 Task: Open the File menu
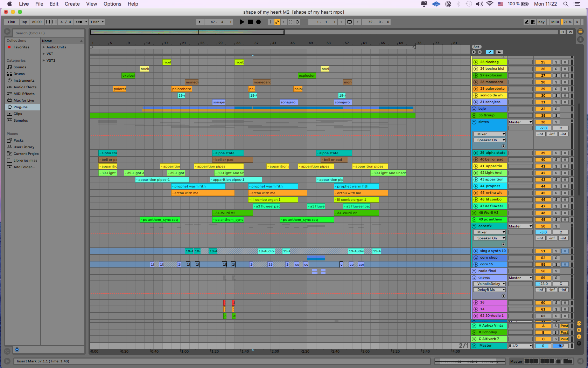pos(39,4)
